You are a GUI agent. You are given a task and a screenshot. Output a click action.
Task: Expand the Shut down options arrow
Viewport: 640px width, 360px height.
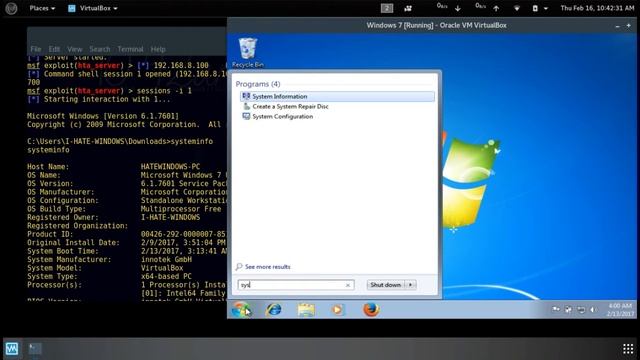click(411, 285)
